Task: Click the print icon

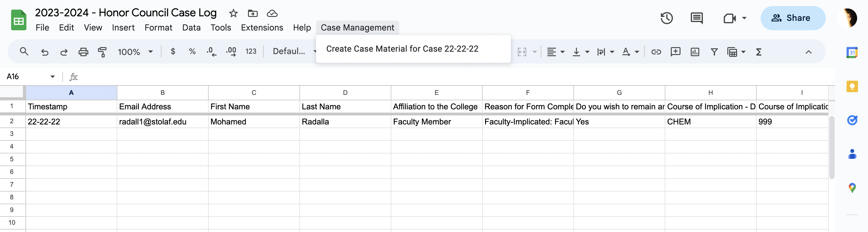Action: pyautogui.click(x=83, y=52)
